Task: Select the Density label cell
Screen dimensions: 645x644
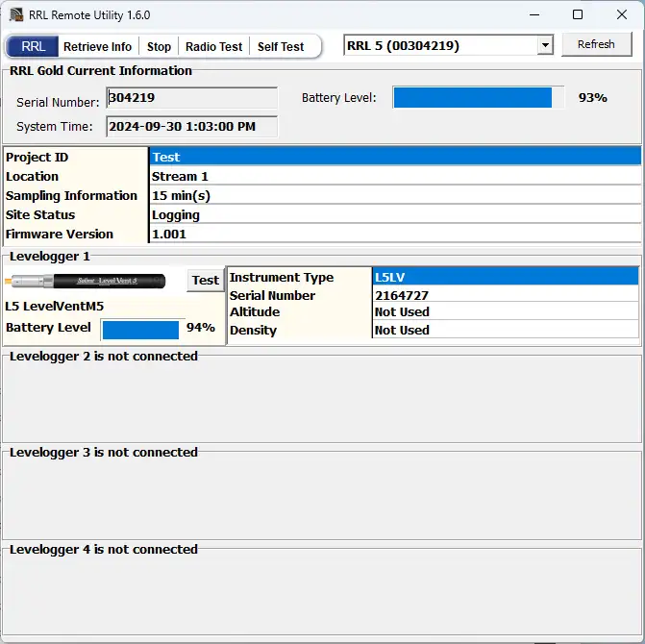Action: click(300, 330)
